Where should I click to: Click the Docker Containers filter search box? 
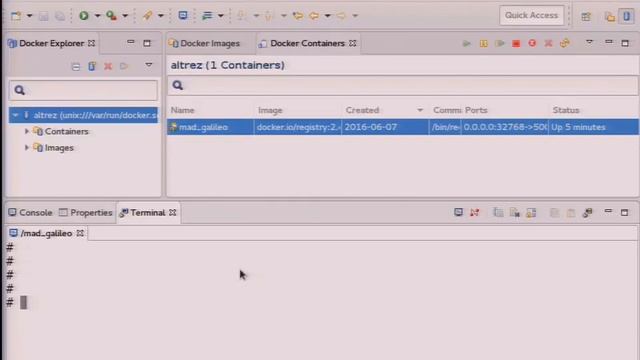pos(402,85)
